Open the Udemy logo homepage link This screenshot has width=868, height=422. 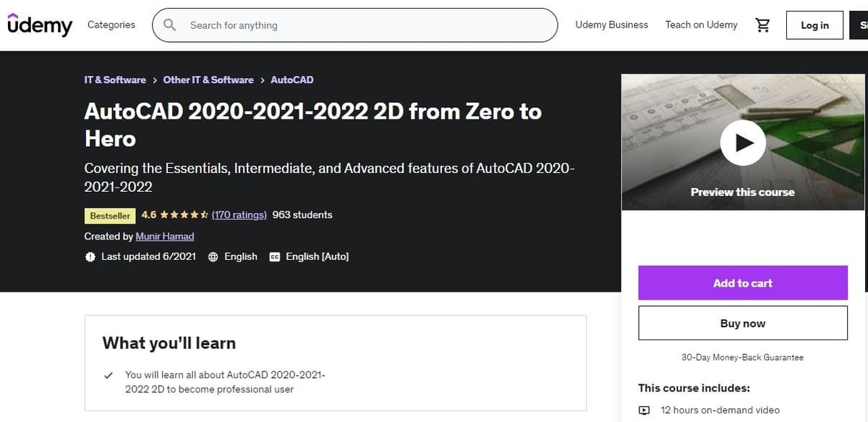click(x=40, y=25)
